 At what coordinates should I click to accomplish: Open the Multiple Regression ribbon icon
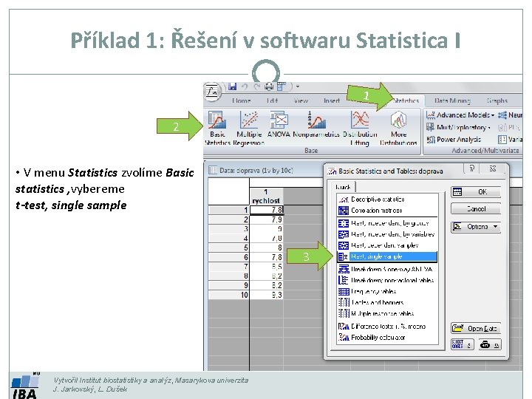click(x=249, y=128)
